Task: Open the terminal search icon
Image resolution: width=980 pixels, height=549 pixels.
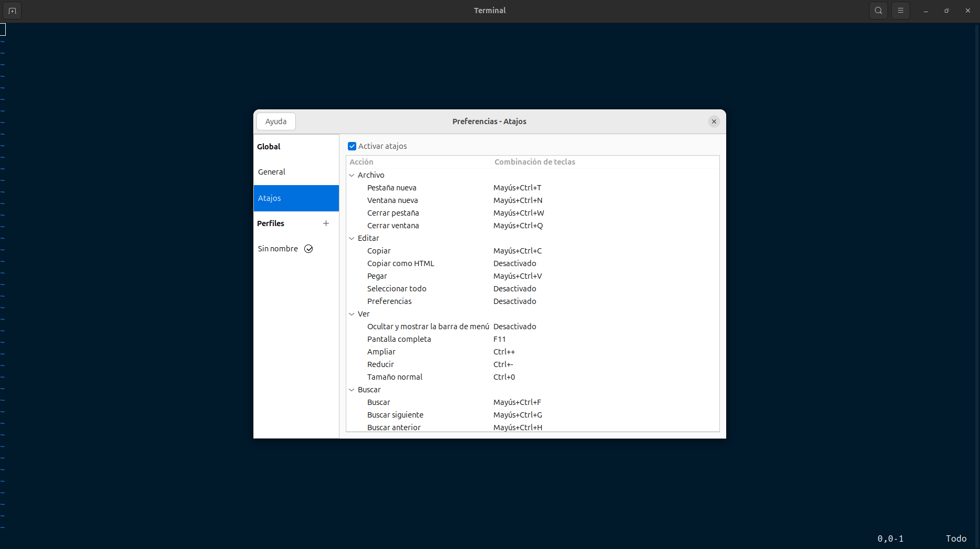Action: coord(878,11)
